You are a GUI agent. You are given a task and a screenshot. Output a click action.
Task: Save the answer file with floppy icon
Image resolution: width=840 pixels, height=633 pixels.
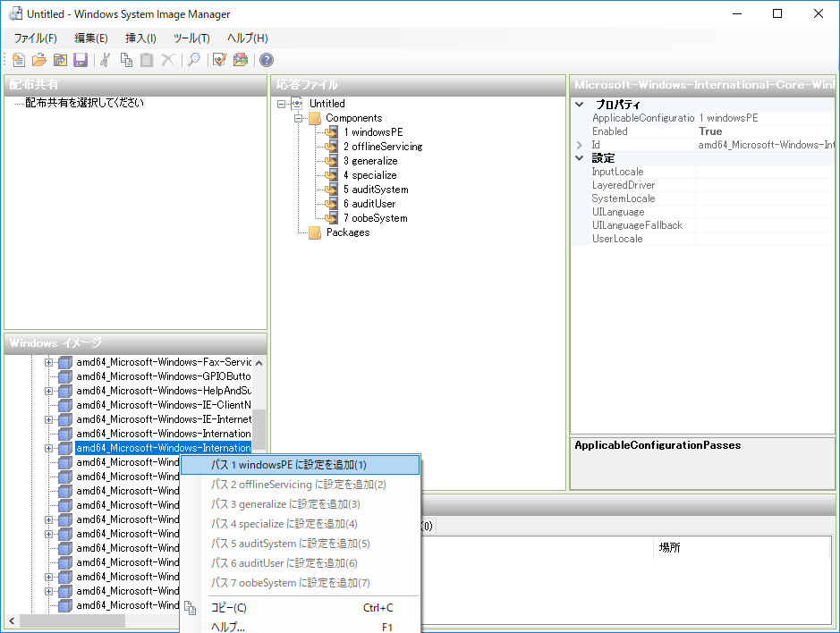(81, 60)
